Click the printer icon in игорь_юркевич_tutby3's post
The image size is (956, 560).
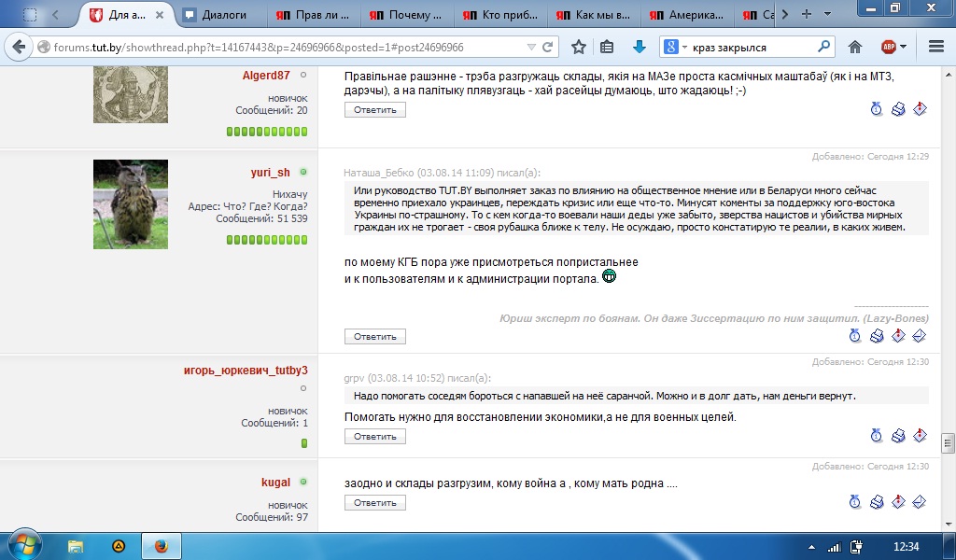click(x=898, y=435)
